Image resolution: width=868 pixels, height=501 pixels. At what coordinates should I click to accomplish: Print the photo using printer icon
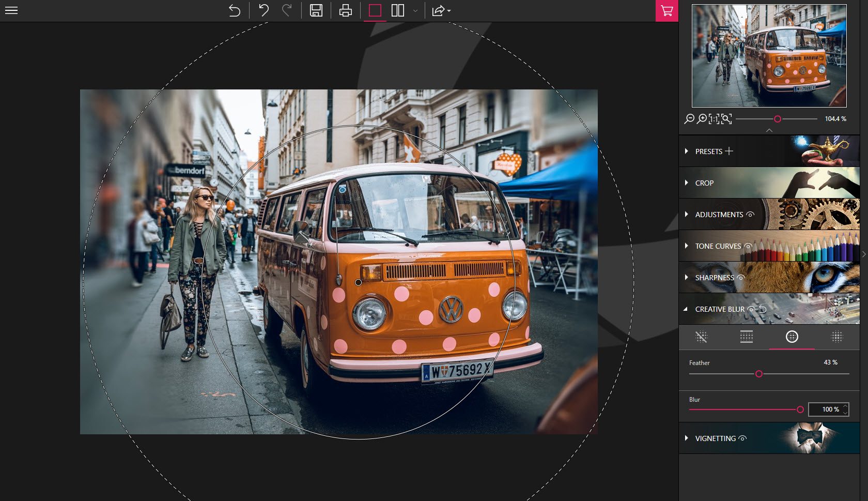click(346, 10)
